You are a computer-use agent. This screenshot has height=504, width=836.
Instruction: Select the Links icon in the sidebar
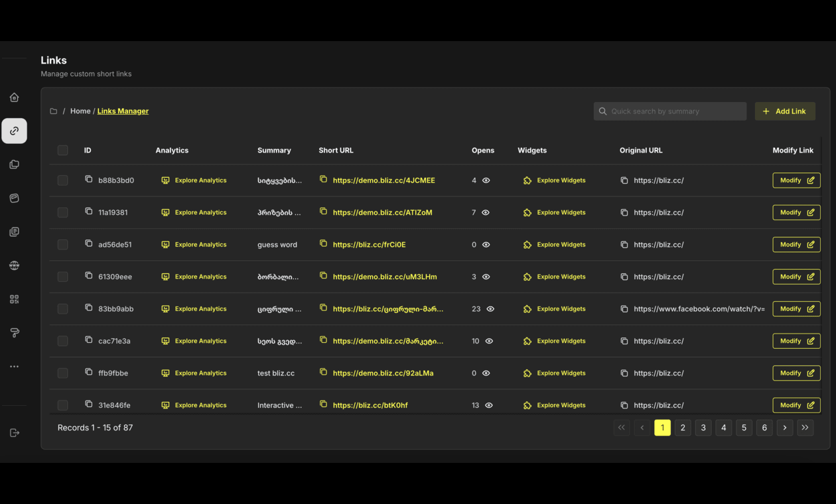tap(14, 131)
